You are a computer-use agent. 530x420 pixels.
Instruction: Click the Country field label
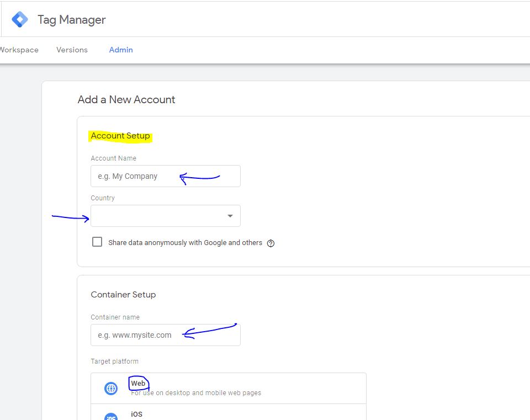(103, 198)
